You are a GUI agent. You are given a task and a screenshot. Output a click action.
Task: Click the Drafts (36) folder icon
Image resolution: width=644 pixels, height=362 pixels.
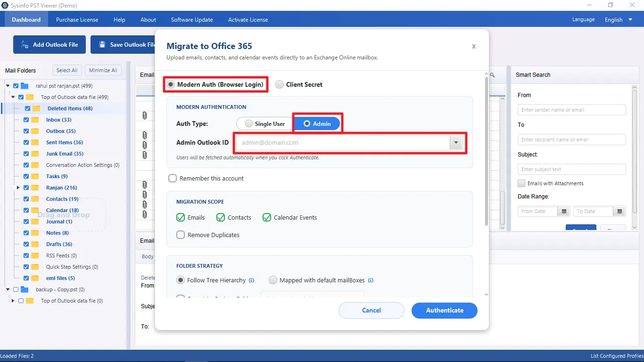[x=35, y=244]
